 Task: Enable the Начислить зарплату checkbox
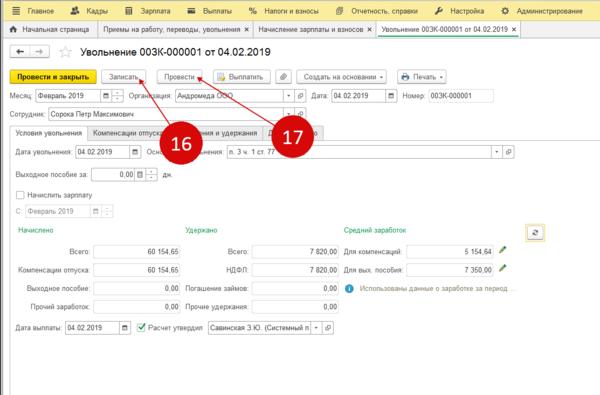20,195
